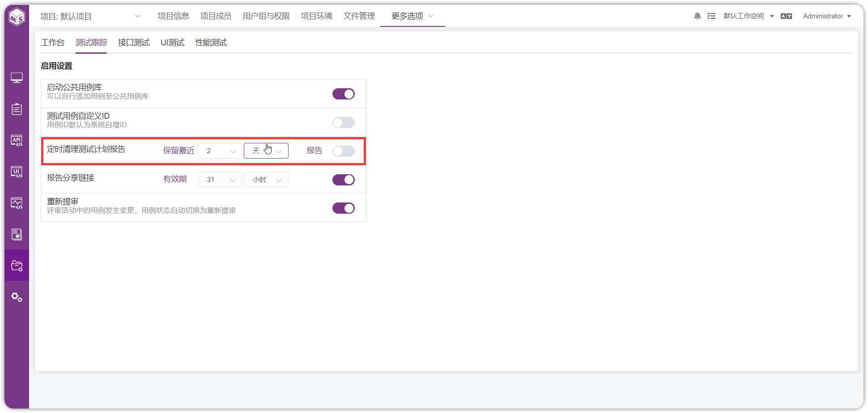Click the 报告分享链接 setting title
Screen dimensions: 868x413
pos(71,178)
